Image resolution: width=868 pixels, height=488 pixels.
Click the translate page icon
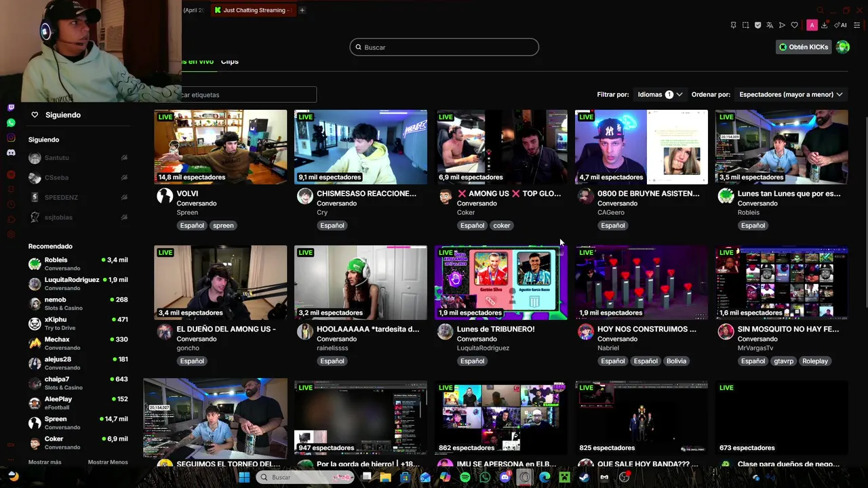(770, 25)
